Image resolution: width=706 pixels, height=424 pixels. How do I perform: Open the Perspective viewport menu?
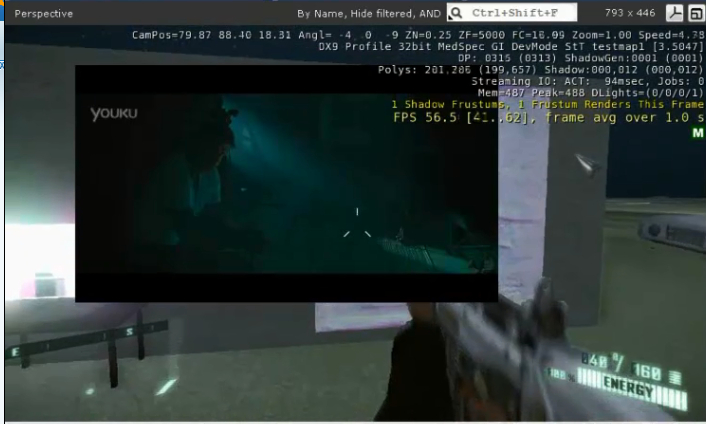[x=44, y=14]
